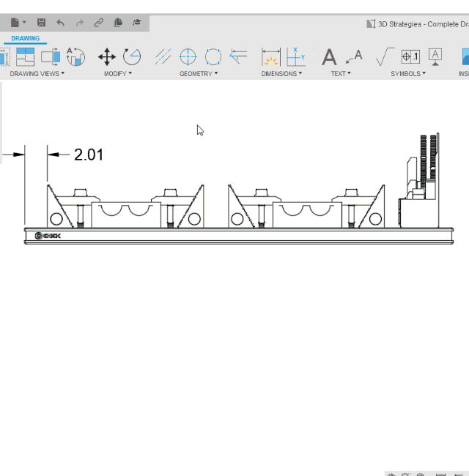Select the Projected View tool
The height and width of the screenshot is (476, 469).
[51, 57]
